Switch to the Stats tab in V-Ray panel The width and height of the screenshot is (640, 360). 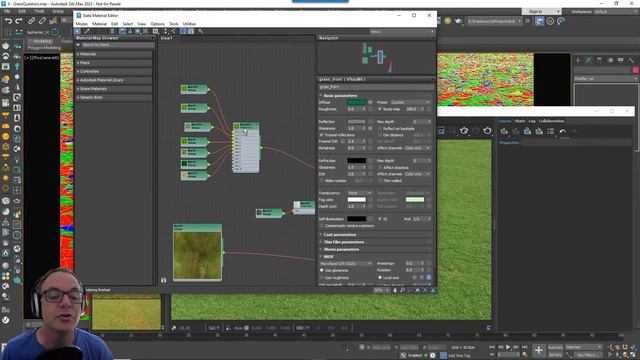(520, 121)
